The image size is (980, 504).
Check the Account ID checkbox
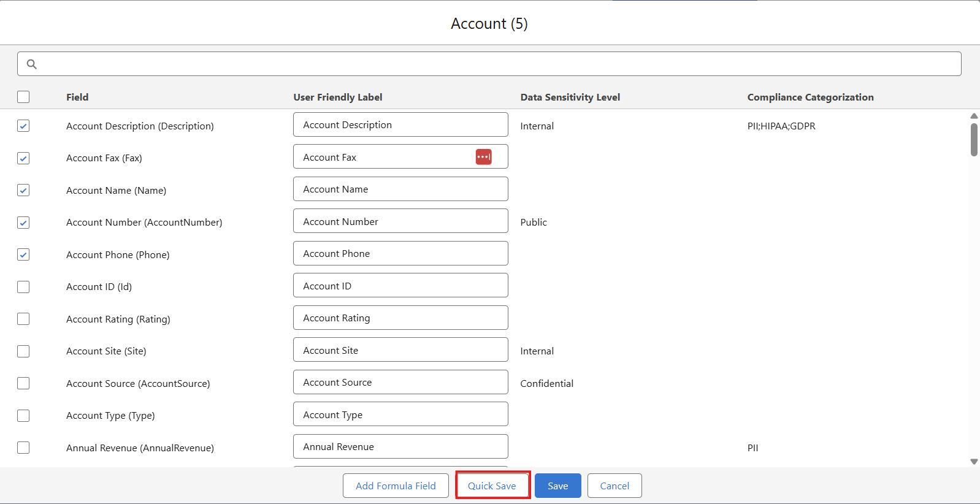23,287
